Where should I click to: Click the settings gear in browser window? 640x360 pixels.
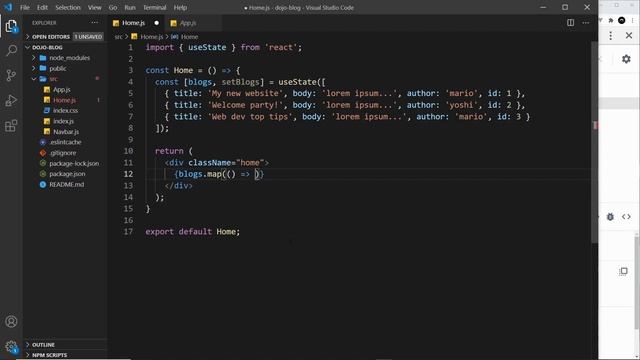pos(626,59)
